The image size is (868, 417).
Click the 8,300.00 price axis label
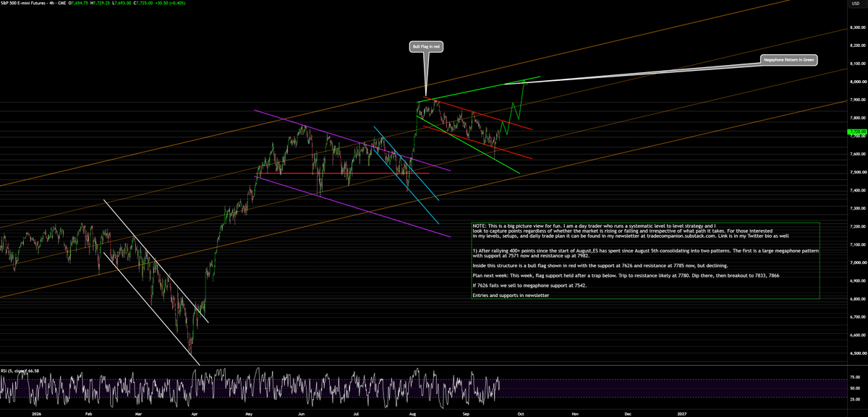point(858,27)
